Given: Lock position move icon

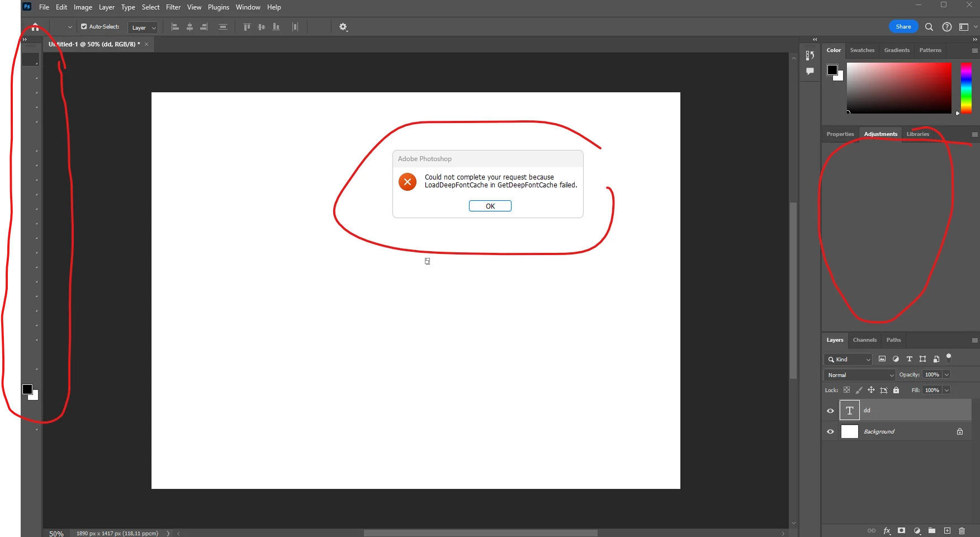Looking at the screenshot, I should click(x=871, y=390).
